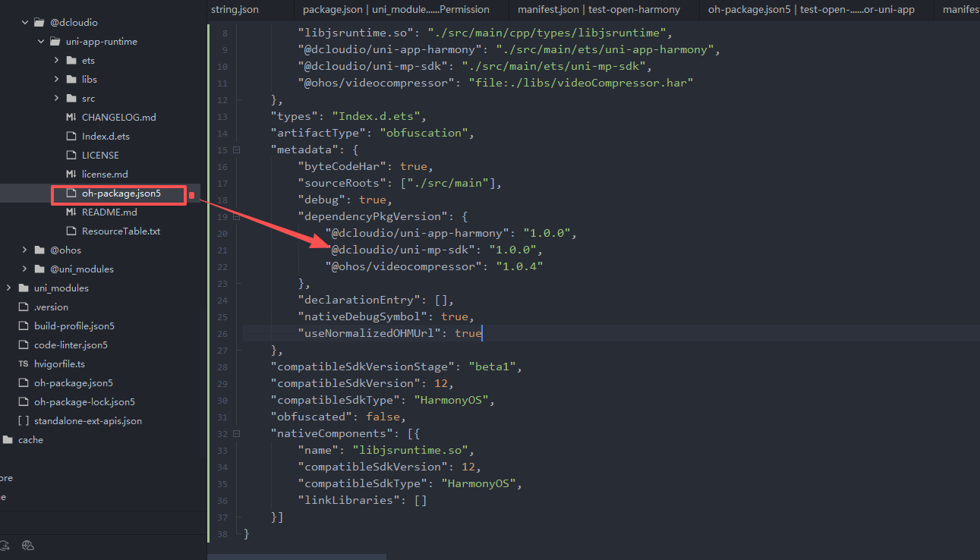Click the markdown icon beside README.md
Image resolution: width=980 pixels, height=560 pixels.
pos(71,212)
